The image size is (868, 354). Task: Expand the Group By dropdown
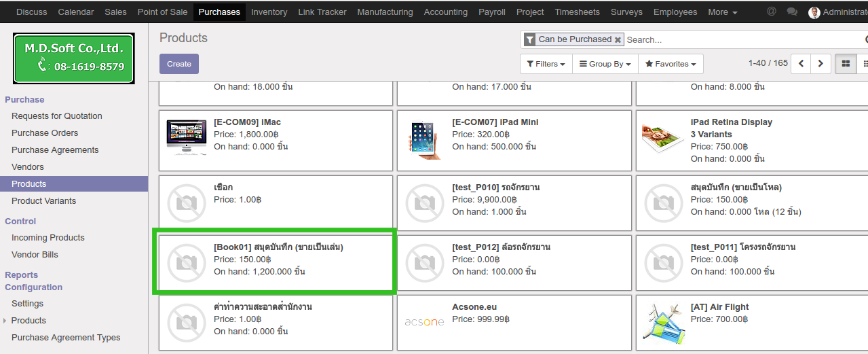(605, 64)
